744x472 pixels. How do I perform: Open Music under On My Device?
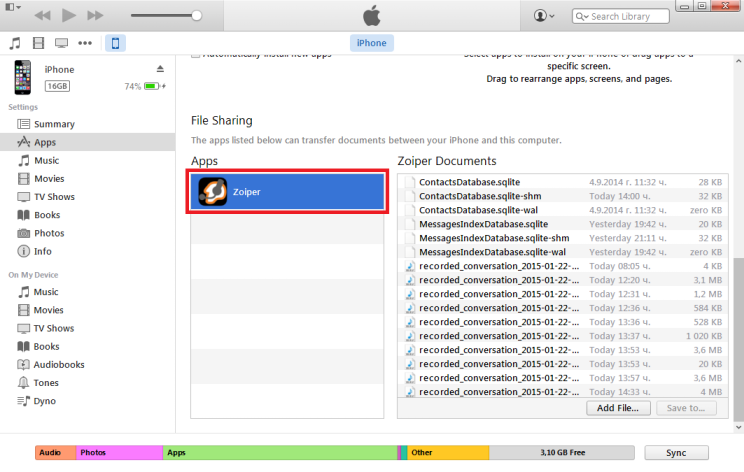(88, 292)
